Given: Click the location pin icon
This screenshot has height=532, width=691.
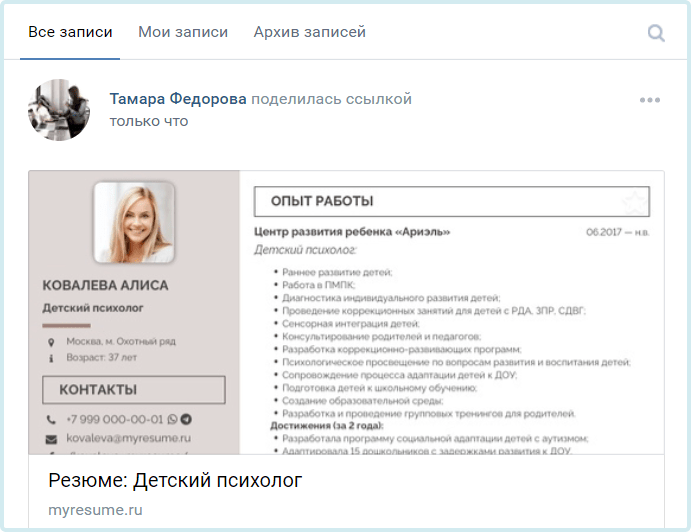Looking at the screenshot, I should click(51, 342).
